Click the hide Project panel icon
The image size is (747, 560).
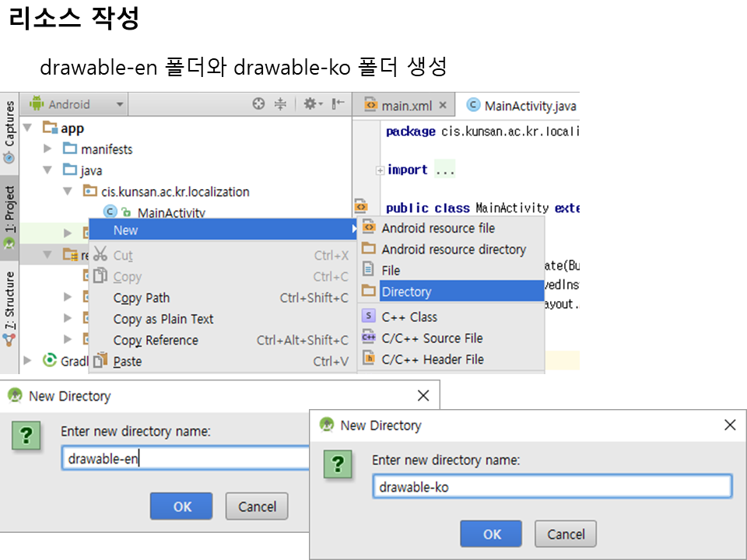[x=338, y=104]
